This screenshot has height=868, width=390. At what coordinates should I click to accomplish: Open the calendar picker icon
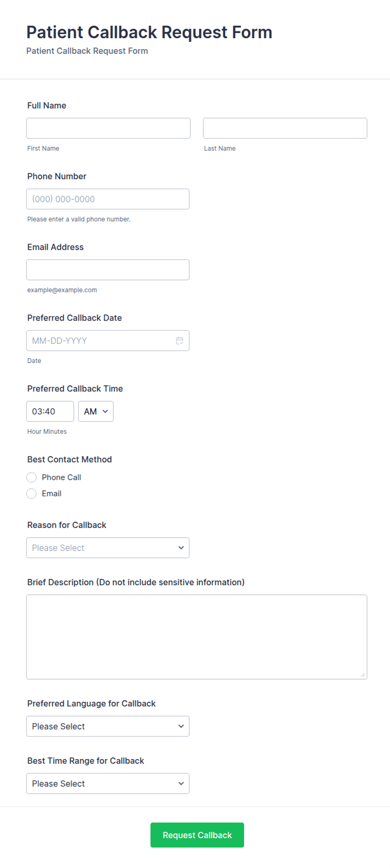click(179, 340)
